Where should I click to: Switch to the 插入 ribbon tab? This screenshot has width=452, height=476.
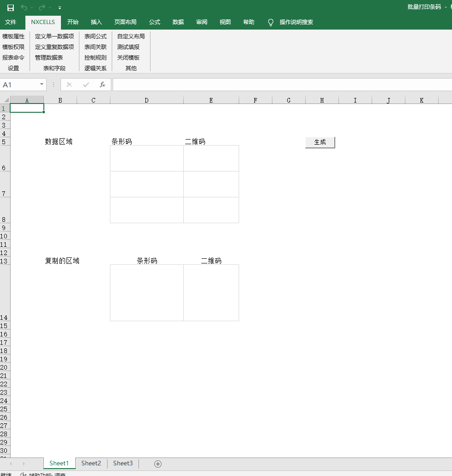pos(96,22)
